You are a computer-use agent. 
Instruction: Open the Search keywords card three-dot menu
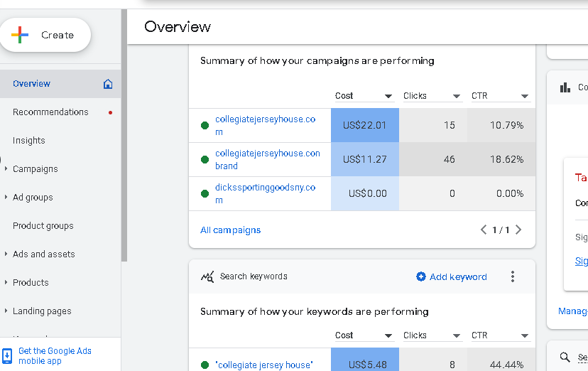tap(513, 276)
